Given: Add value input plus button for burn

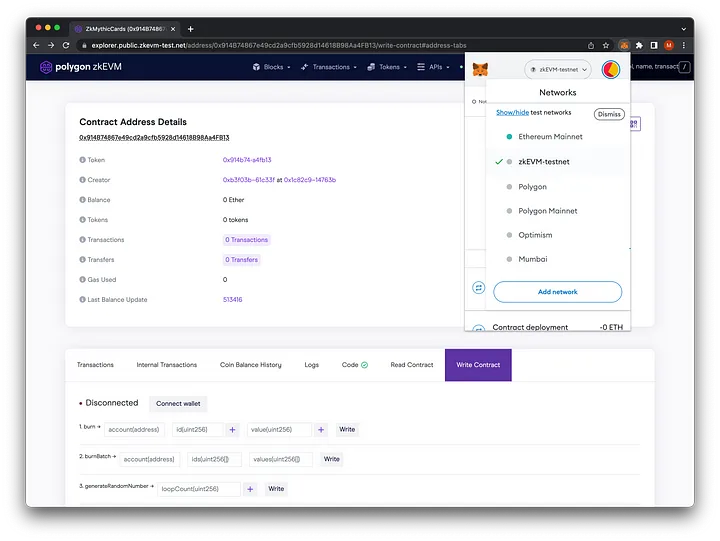Looking at the screenshot, I should [321, 430].
